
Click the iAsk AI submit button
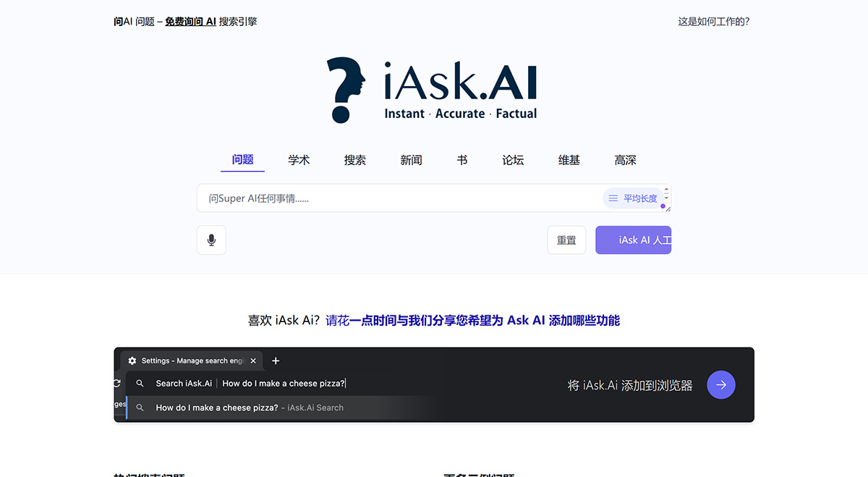[x=634, y=240]
